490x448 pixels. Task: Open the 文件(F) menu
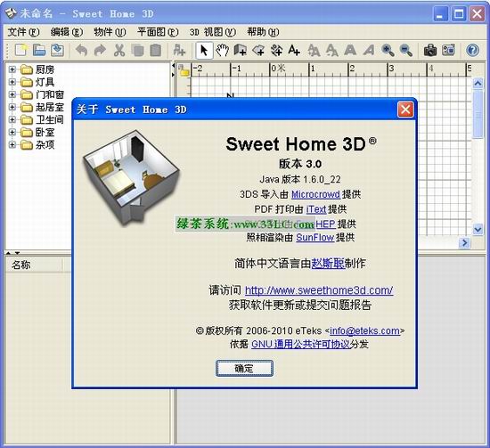pyautogui.click(x=23, y=32)
